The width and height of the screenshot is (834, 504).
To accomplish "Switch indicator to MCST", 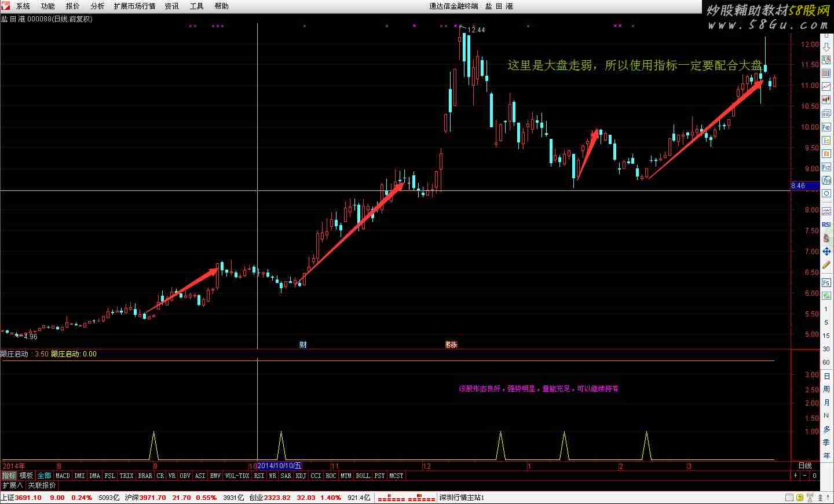I will click(x=396, y=476).
